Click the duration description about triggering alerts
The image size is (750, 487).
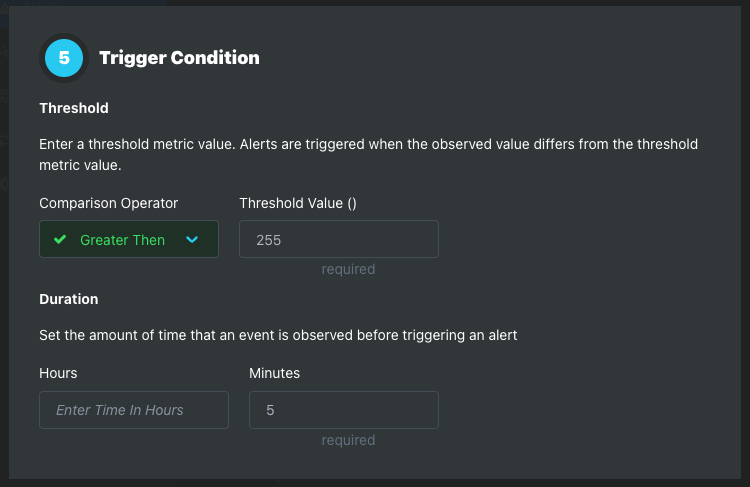[278, 335]
